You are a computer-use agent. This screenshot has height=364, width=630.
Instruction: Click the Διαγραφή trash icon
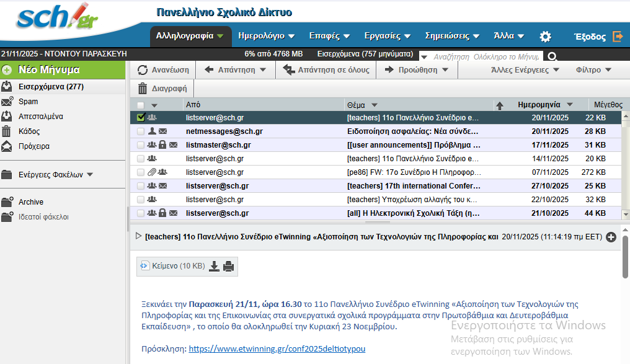tap(143, 89)
